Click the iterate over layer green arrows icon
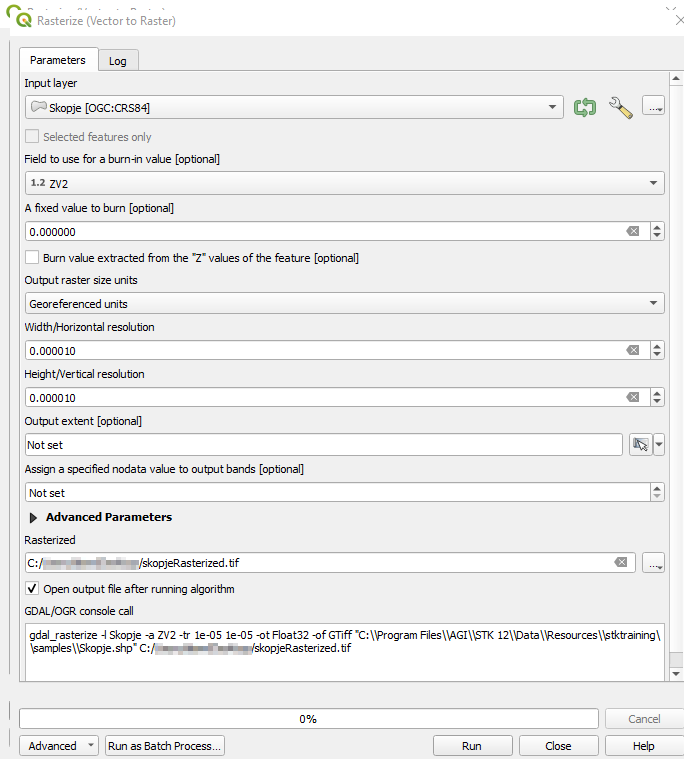Viewport: 684px width, 759px height. click(585, 107)
